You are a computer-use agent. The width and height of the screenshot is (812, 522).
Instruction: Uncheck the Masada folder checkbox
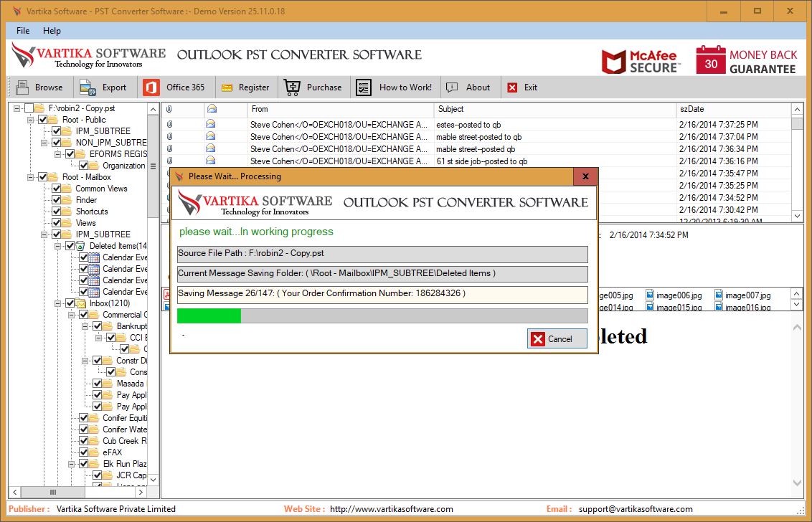click(x=97, y=384)
